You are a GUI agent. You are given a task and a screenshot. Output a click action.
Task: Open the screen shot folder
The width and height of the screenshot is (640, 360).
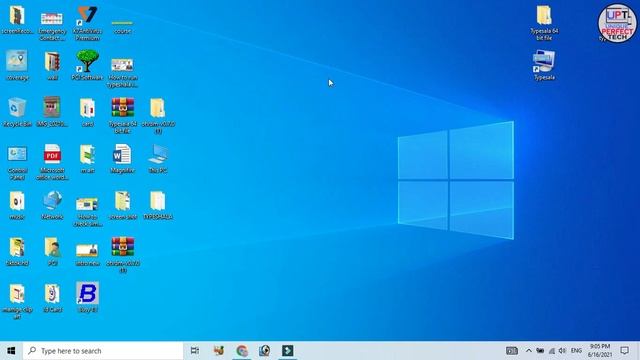click(x=122, y=205)
